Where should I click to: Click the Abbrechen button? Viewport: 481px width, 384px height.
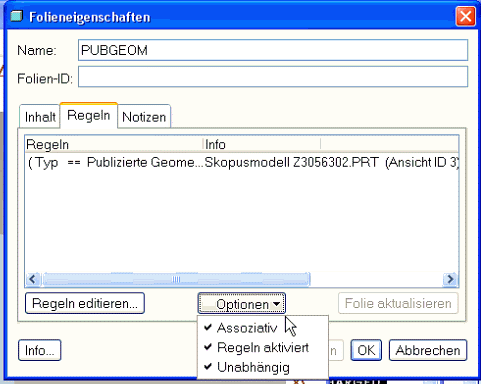click(x=428, y=350)
